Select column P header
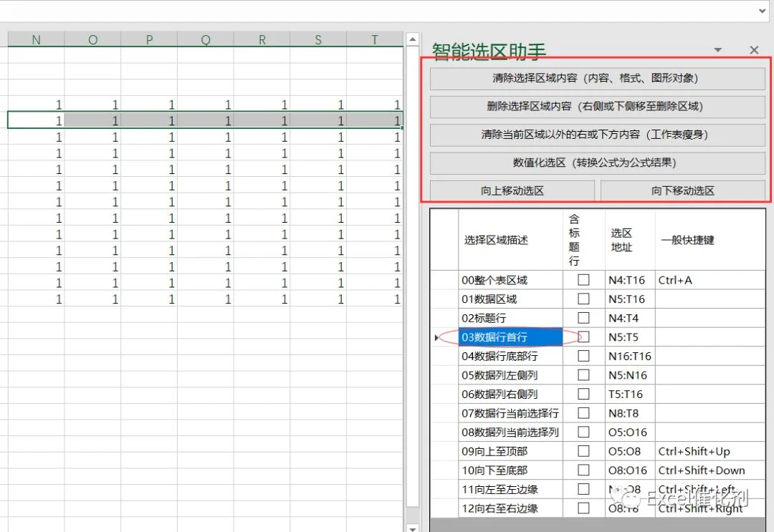 [149, 39]
